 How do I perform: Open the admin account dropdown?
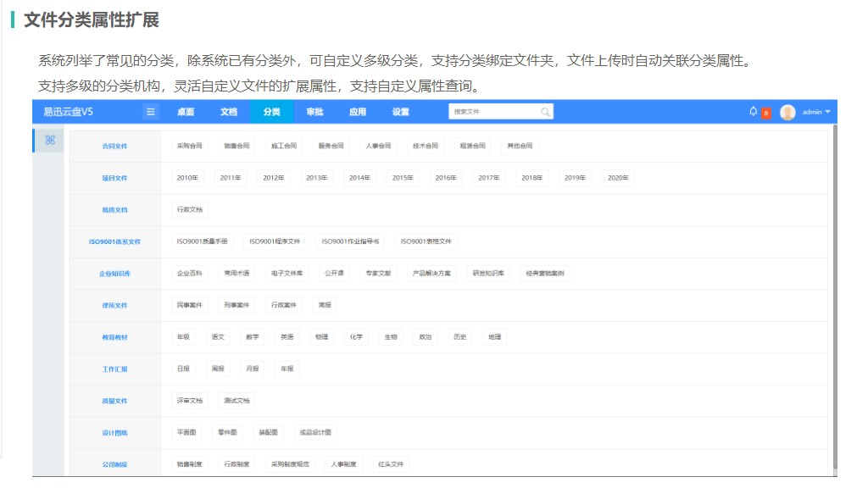[x=816, y=112]
